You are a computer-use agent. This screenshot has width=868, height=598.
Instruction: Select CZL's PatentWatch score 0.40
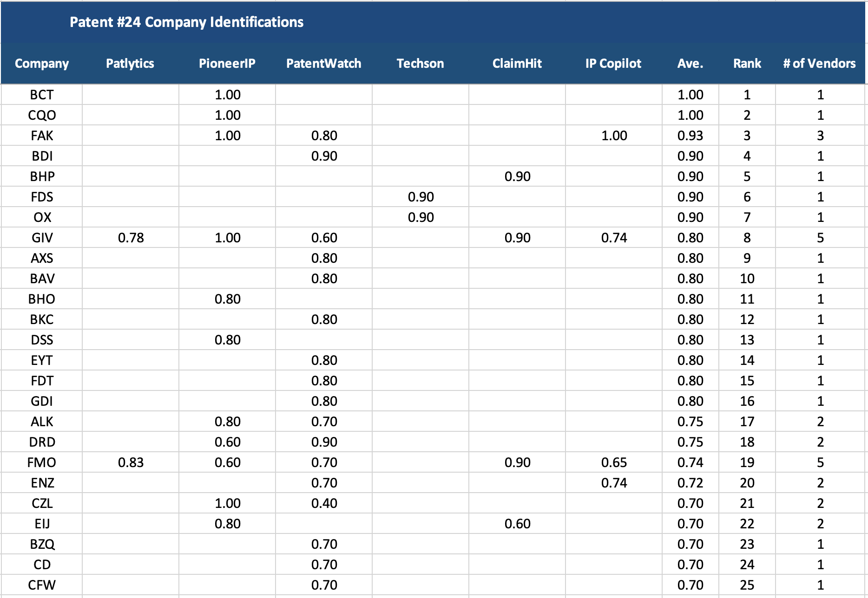324,503
